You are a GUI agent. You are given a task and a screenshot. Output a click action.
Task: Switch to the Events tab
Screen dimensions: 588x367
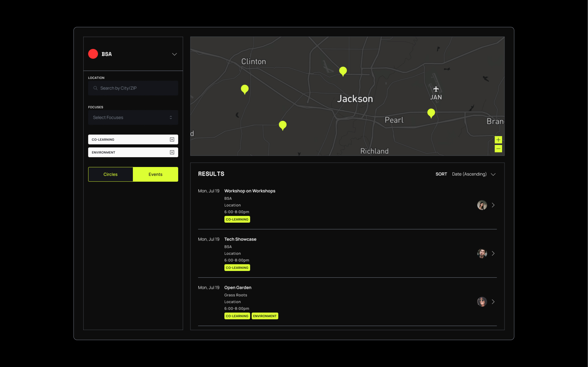click(x=156, y=174)
